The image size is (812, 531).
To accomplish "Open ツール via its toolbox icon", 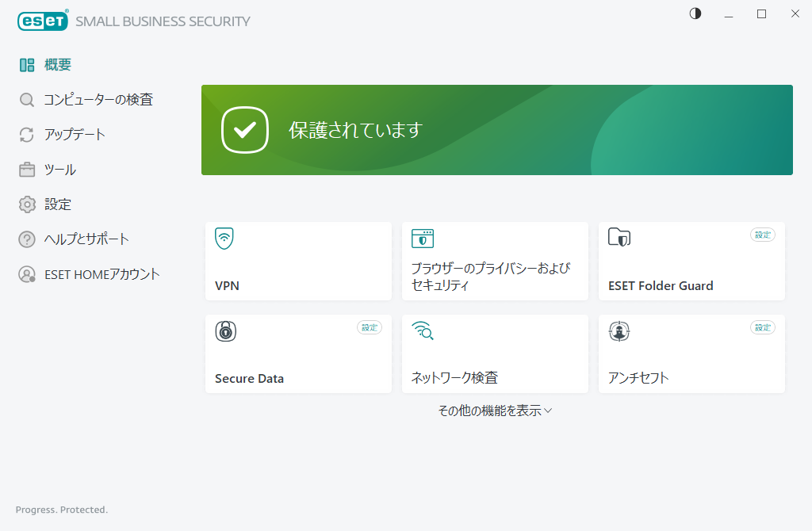I will click(x=27, y=169).
